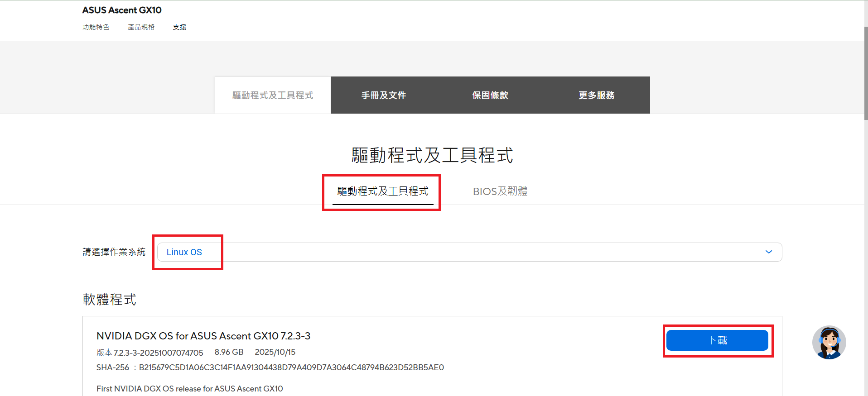Click the blue 下載 download button
This screenshot has height=396, width=868.
pos(717,340)
